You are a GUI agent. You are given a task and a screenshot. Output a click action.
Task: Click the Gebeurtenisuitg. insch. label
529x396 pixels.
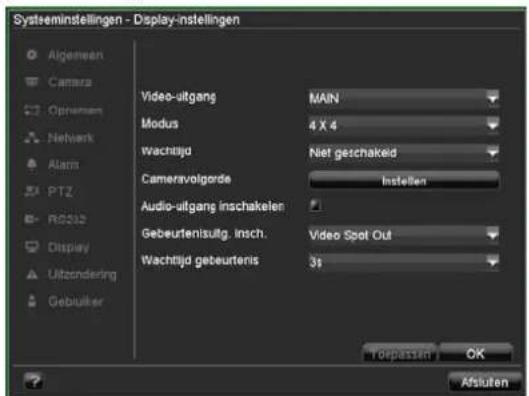(204, 233)
